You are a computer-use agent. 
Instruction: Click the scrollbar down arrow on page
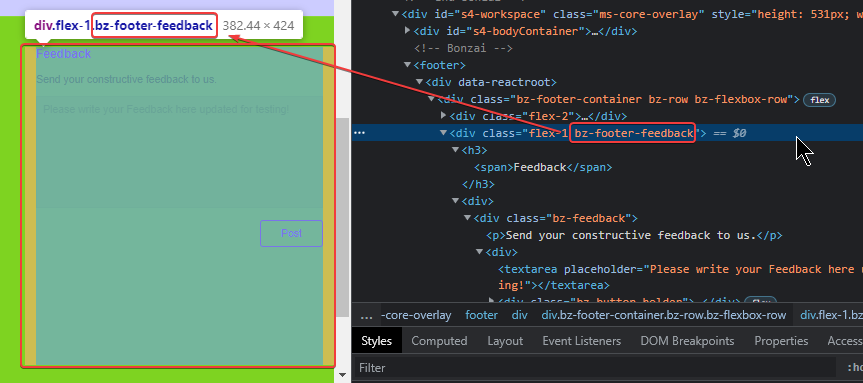click(342, 375)
